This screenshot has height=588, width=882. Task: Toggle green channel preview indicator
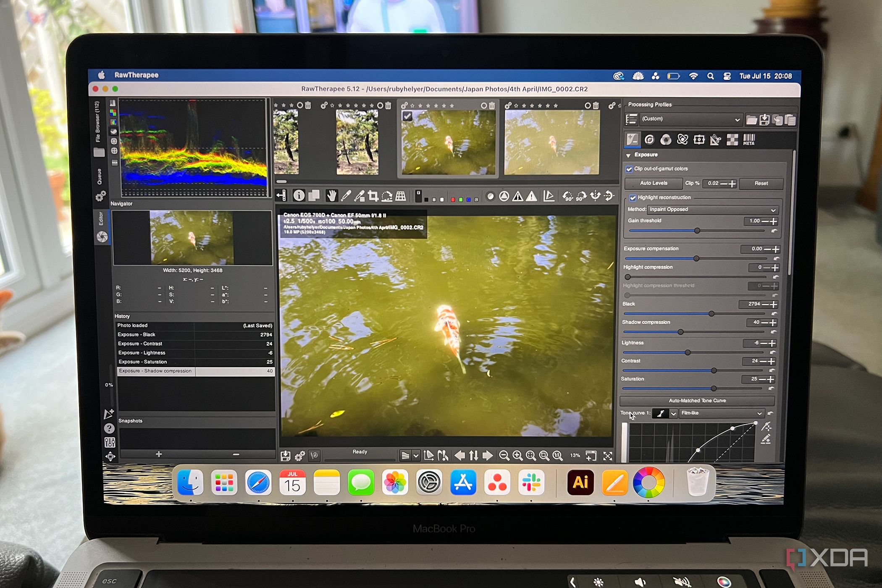coord(461,200)
